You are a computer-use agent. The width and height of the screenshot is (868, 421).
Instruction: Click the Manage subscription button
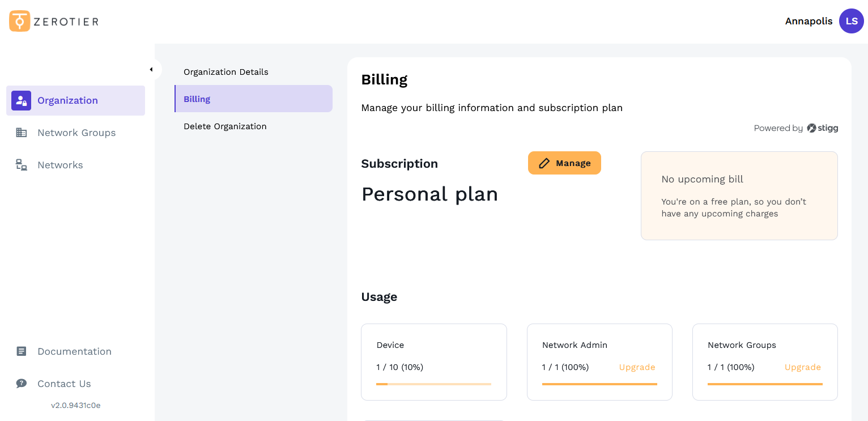[564, 163]
